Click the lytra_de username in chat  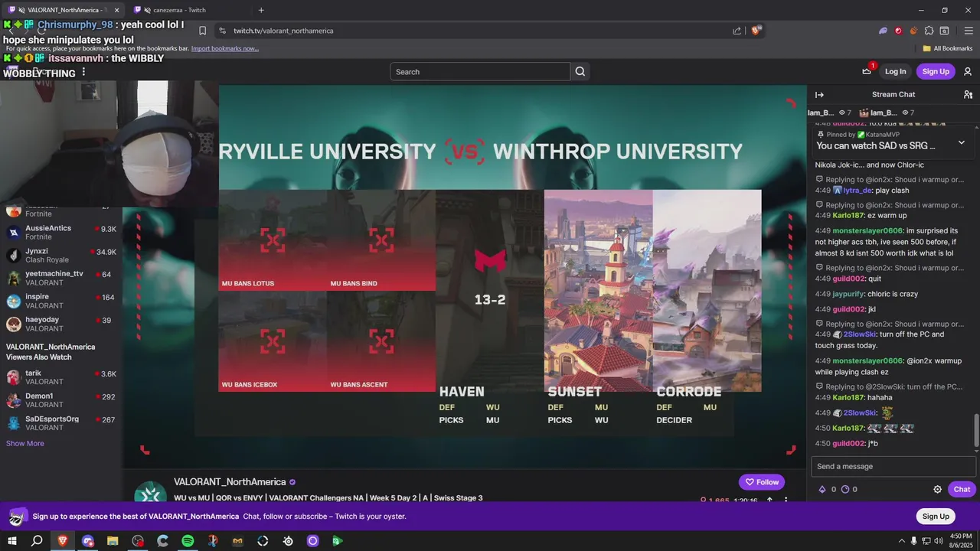click(857, 190)
